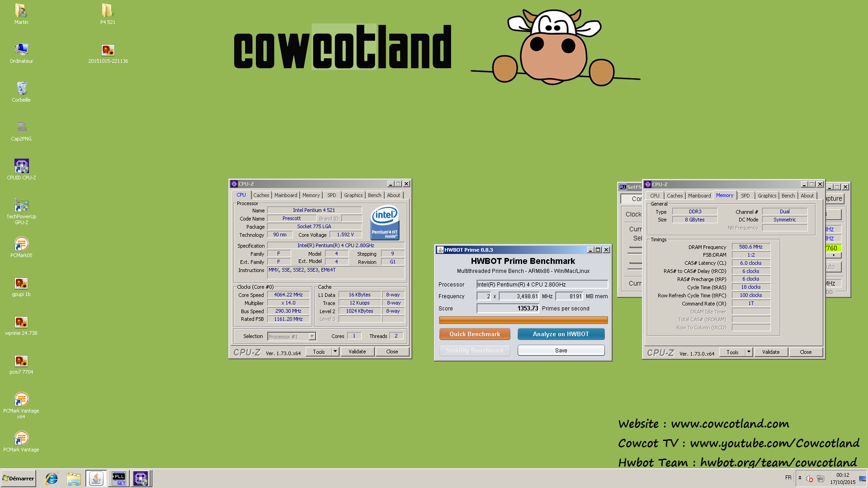Select Graphics tab in right CPU-Z window

767,196
